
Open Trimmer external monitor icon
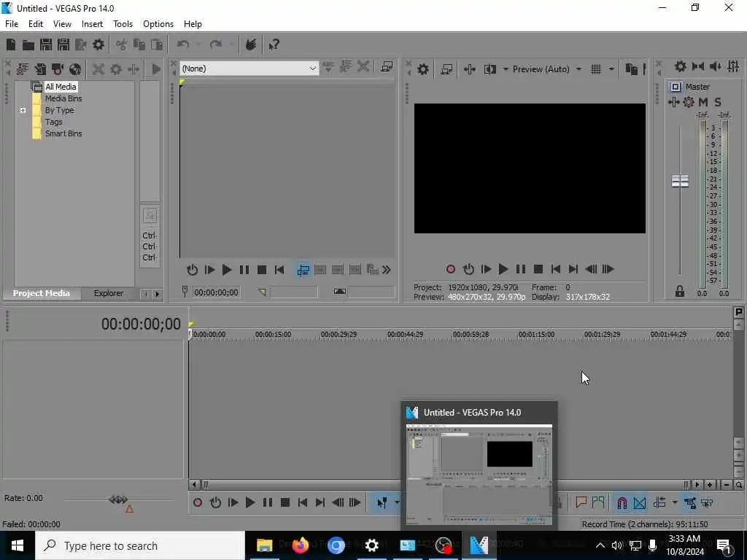click(x=387, y=67)
